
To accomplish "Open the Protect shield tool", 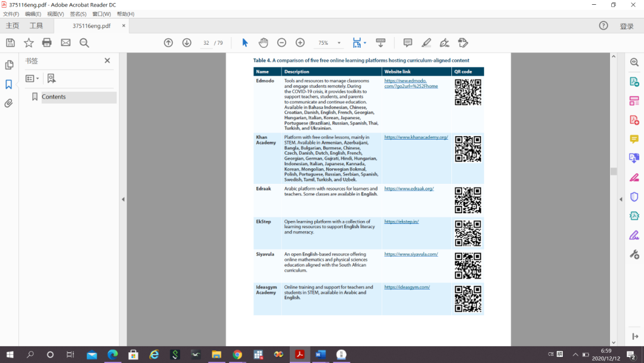I will 634,196.
